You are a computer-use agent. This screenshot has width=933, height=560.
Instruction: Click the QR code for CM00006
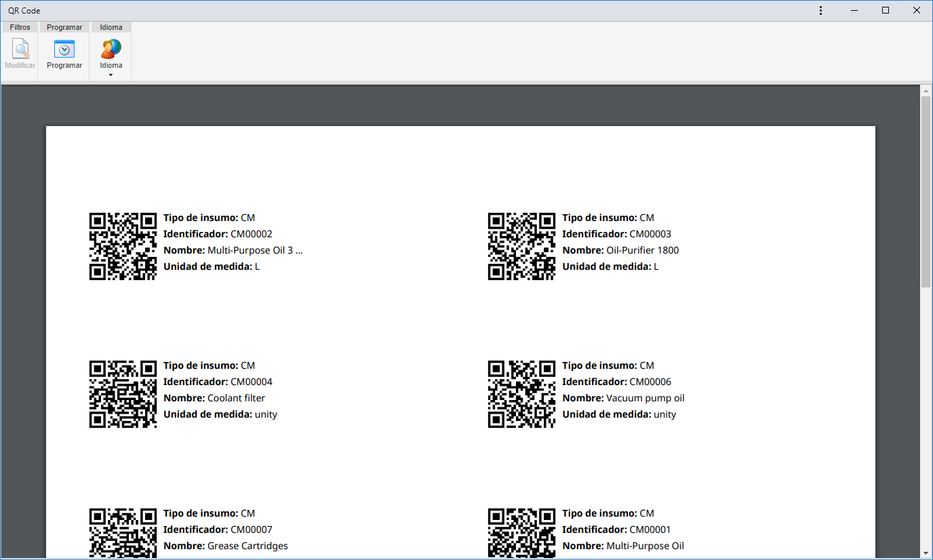[521, 394]
